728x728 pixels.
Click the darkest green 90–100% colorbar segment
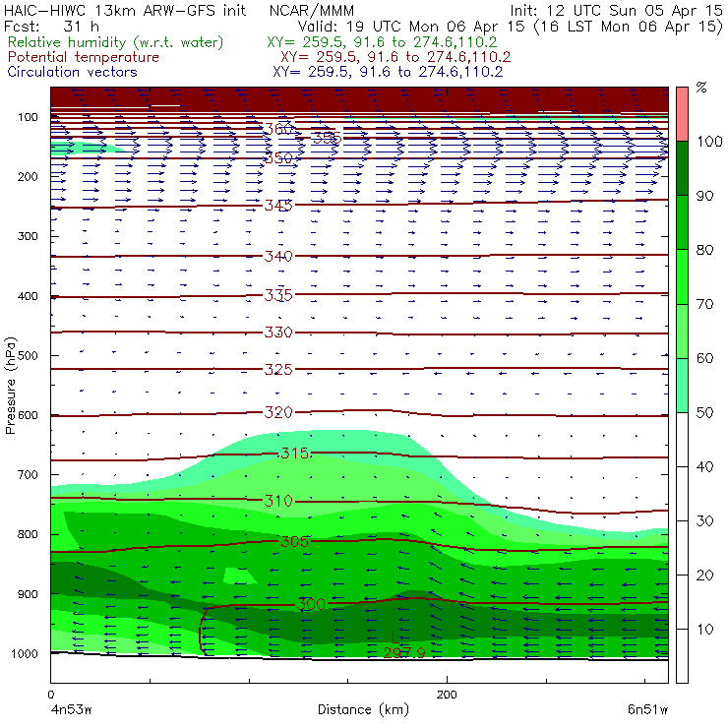click(x=682, y=168)
